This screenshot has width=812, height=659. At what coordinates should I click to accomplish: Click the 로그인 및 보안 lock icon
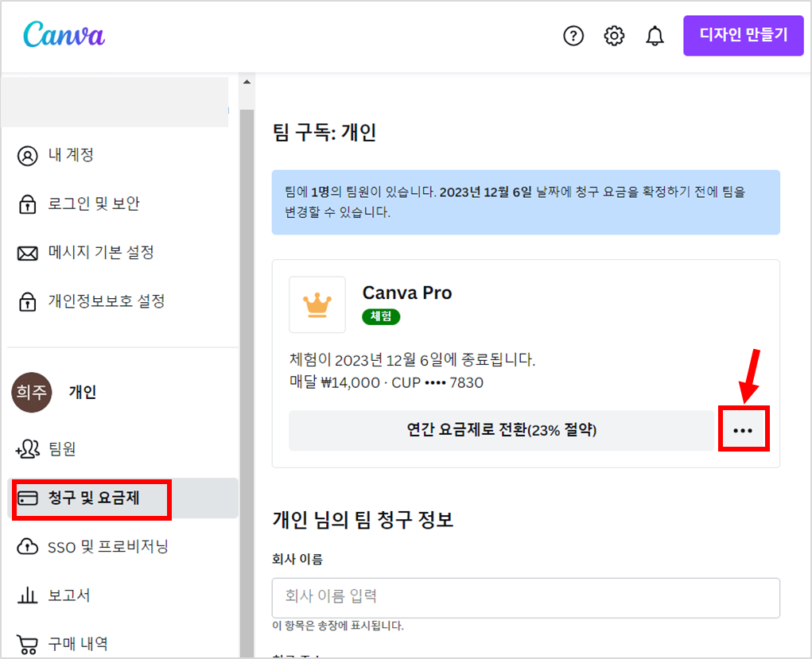tap(28, 204)
